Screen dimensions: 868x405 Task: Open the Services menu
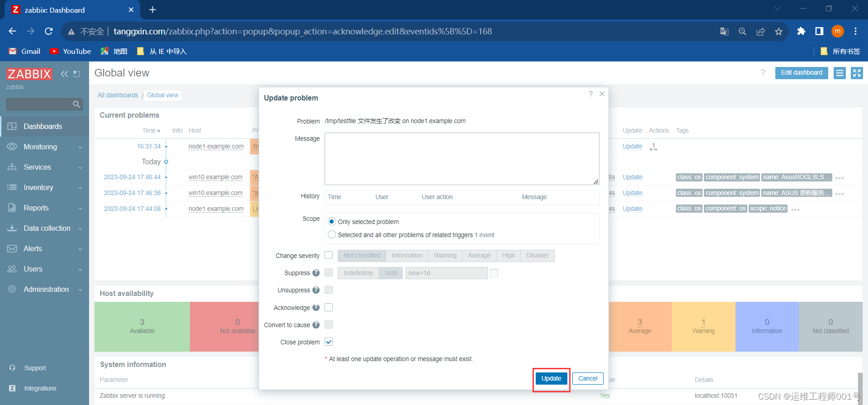(x=44, y=167)
